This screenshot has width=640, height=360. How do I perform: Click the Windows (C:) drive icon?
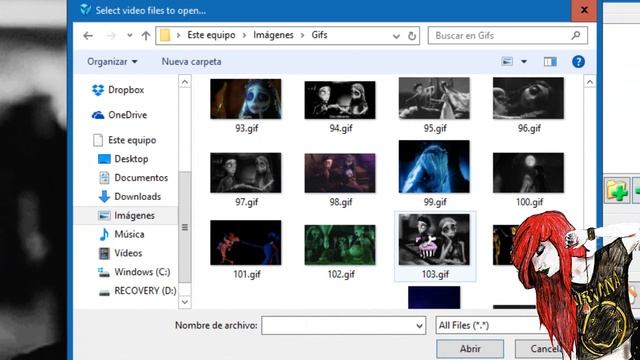pyautogui.click(x=104, y=272)
